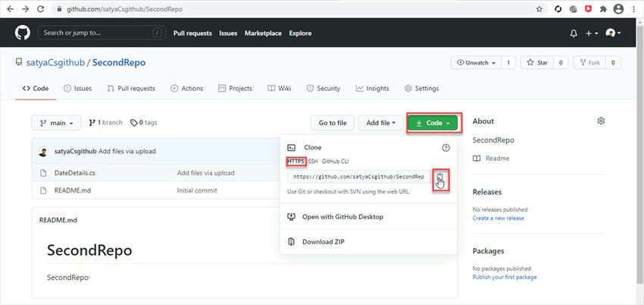Toggle the green Code dropdown button
This screenshot has width=644, height=305.
(433, 123)
